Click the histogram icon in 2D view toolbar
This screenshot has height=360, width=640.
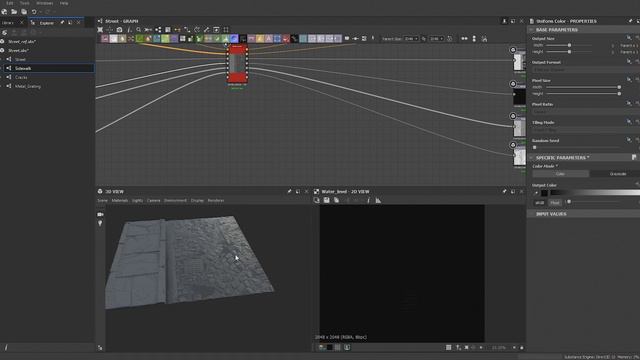point(378,200)
